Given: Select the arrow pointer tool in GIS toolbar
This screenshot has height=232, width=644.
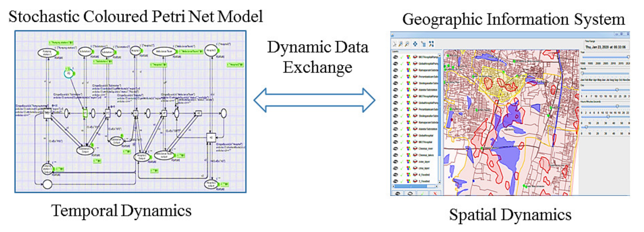Looking at the screenshot, I should click(x=395, y=44).
